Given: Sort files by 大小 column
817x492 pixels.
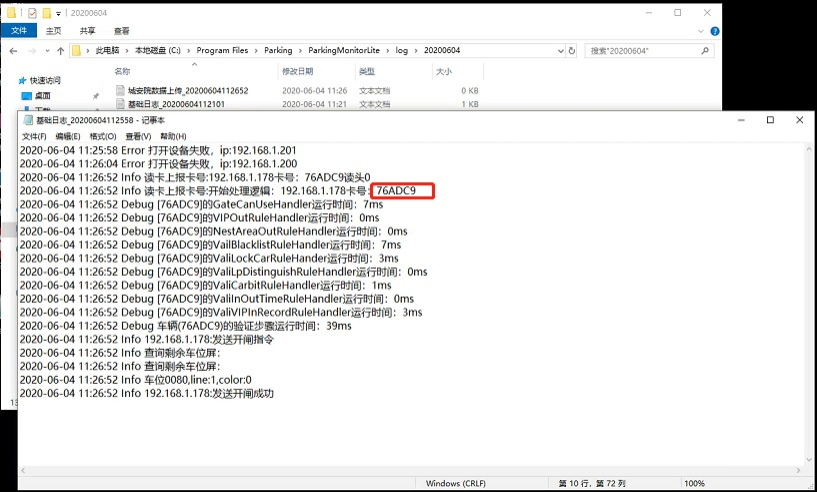Looking at the screenshot, I should pos(443,71).
